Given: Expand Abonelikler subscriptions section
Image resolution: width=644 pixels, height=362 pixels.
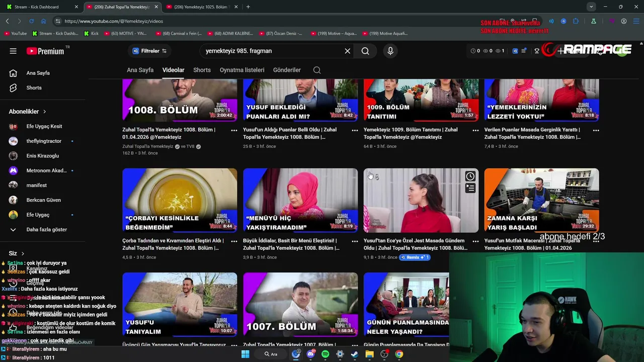Looking at the screenshot, I should (x=28, y=112).
